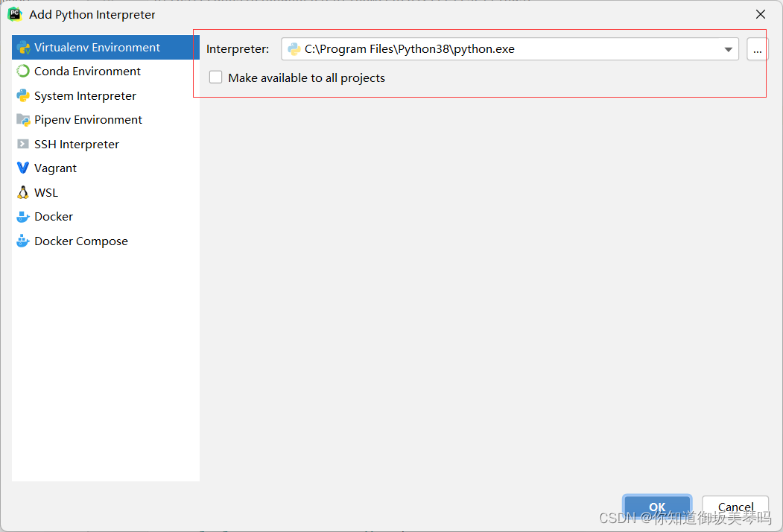The height and width of the screenshot is (532, 783).
Task: Enable Make available to all projects
Action: (216, 77)
